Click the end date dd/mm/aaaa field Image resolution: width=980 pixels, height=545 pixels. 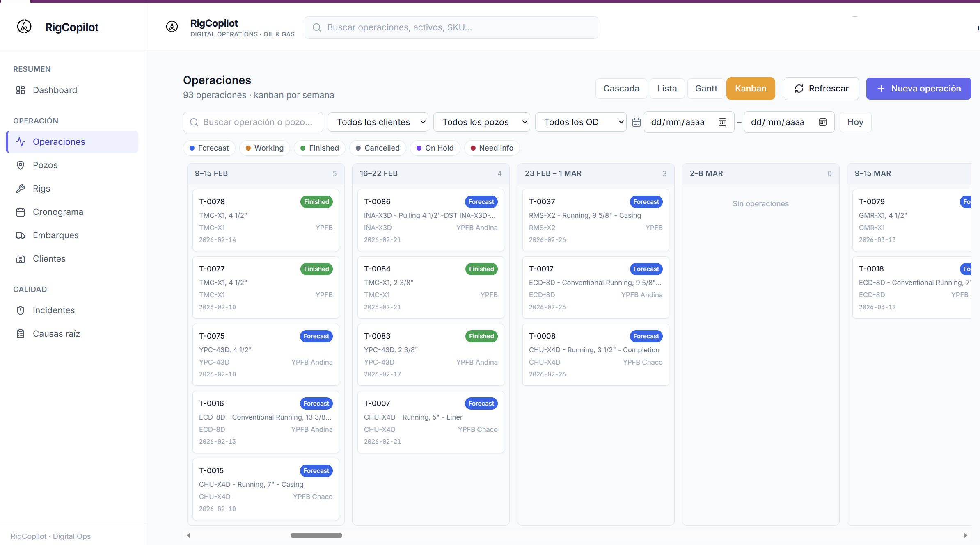point(789,122)
